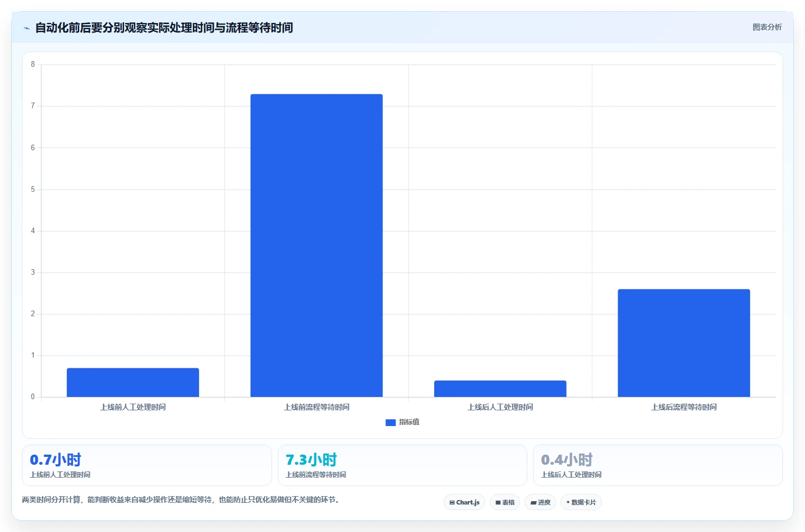Click the caption under 0.7小时 card

[x=60, y=474]
